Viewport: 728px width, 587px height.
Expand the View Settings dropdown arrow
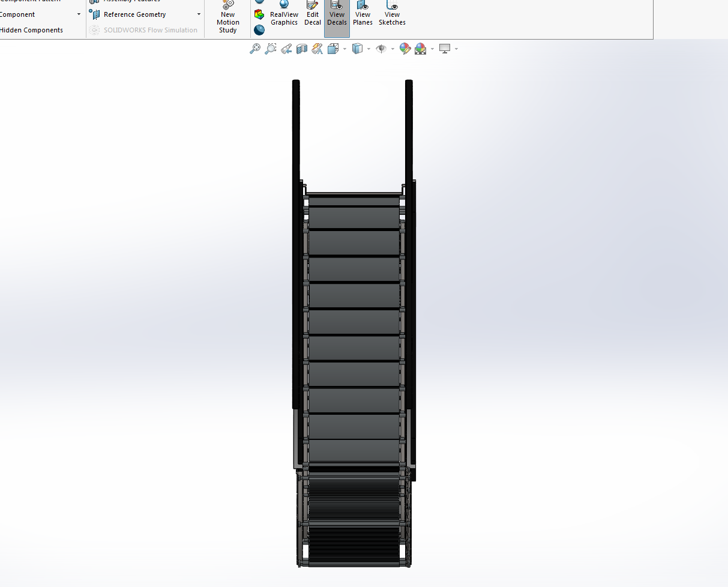(x=457, y=49)
